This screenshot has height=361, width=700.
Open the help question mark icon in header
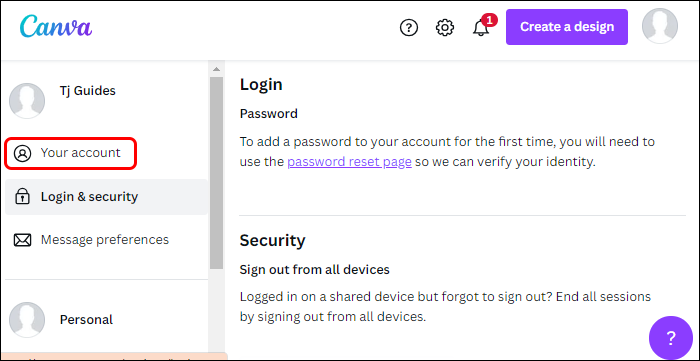408,28
